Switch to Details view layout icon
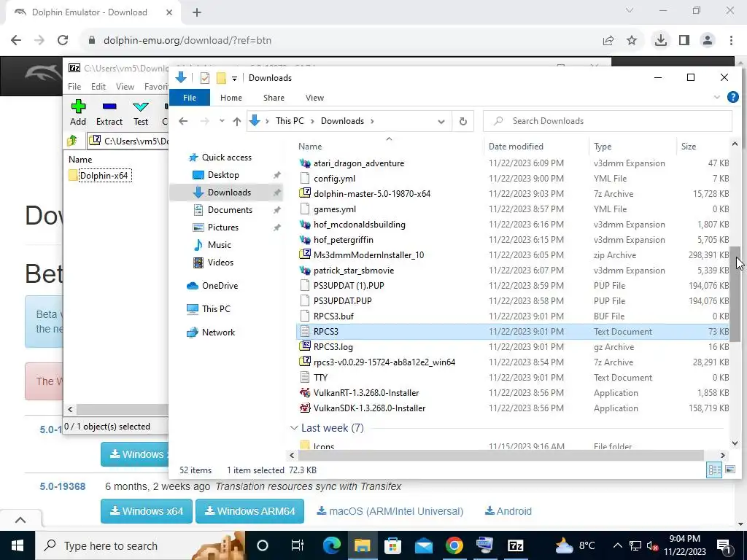Viewport: 747px width, 560px height. (714, 470)
